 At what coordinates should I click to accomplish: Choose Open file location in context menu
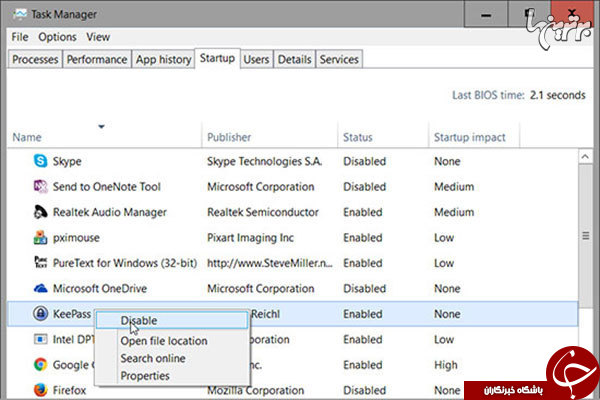click(x=164, y=341)
